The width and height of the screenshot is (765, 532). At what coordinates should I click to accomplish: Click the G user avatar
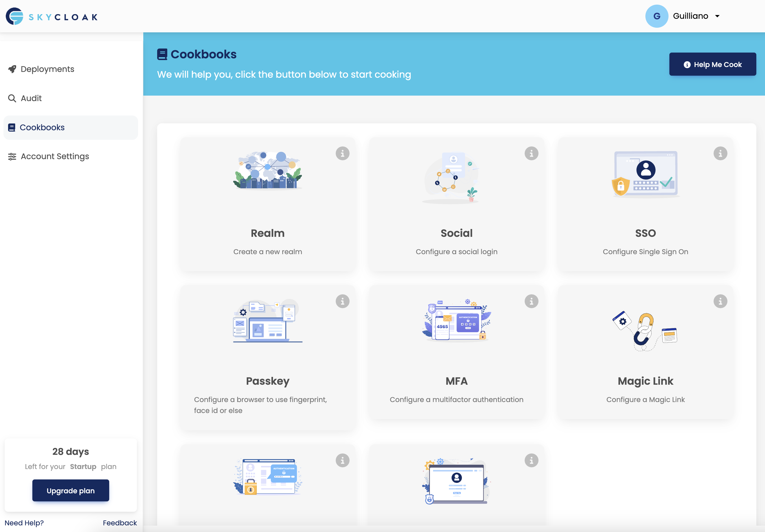point(656,16)
